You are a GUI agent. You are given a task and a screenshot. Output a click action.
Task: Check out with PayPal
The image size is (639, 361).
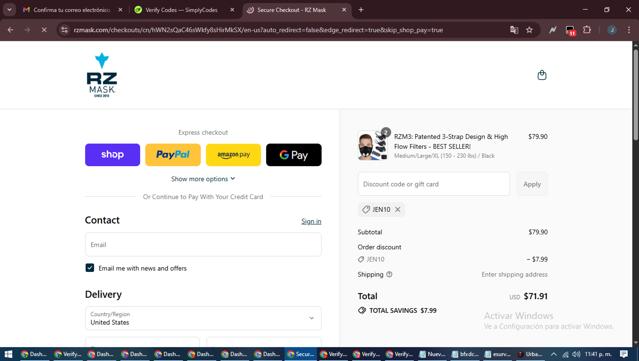point(173,155)
